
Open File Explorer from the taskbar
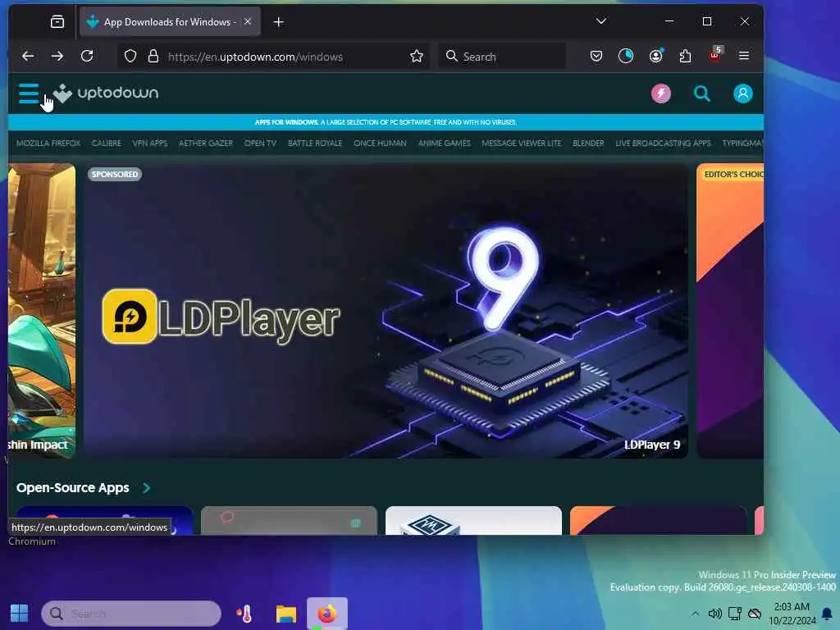(286, 614)
